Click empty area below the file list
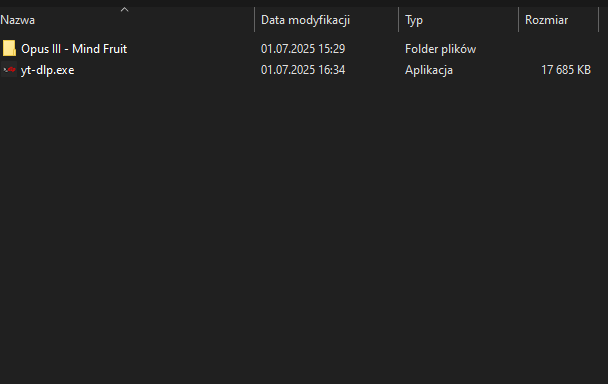608x384 pixels. pos(304,233)
